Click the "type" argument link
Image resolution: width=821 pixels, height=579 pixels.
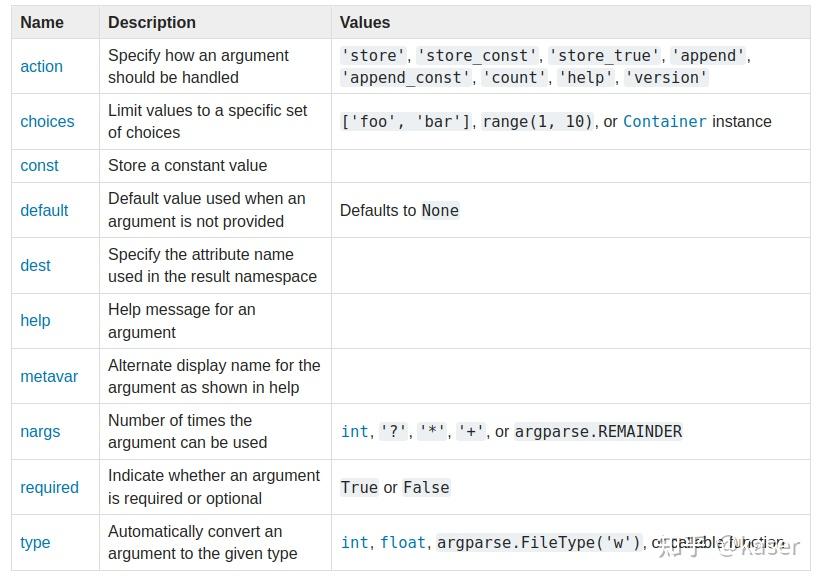pos(36,542)
